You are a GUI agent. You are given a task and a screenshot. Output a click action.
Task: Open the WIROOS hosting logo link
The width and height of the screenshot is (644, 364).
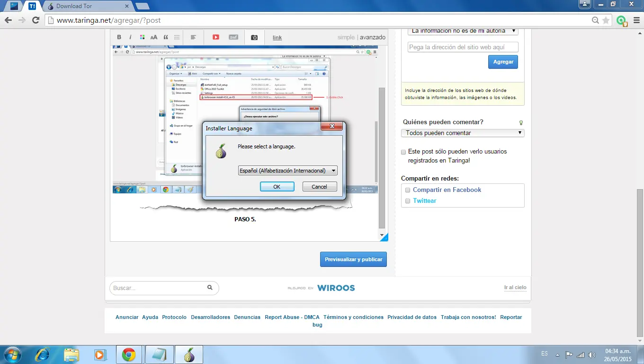click(336, 288)
